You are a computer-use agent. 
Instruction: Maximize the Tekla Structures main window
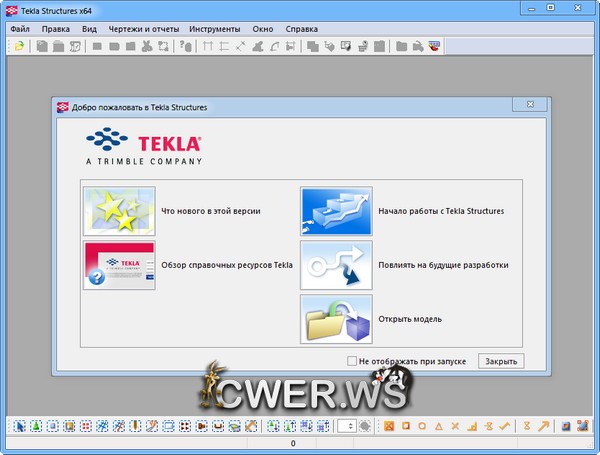click(x=551, y=7)
